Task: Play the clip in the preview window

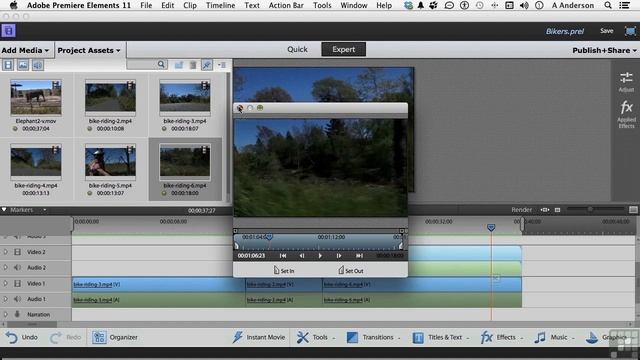Action: 320,256
